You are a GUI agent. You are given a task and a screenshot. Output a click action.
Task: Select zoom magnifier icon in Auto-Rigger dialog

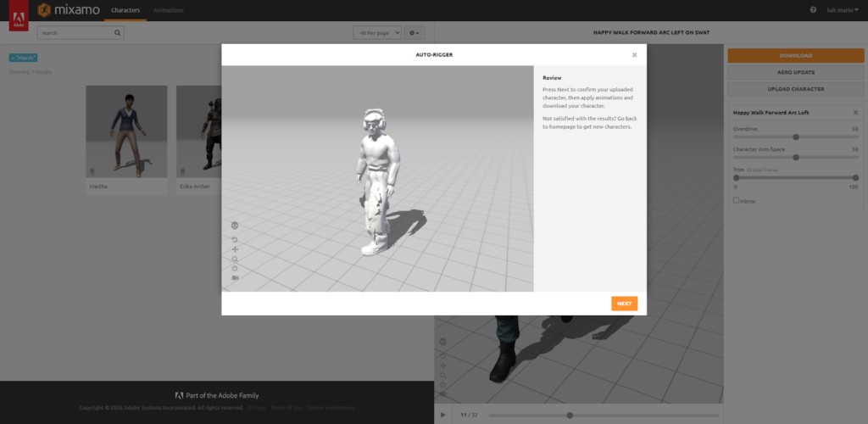click(x=235, y=259)
